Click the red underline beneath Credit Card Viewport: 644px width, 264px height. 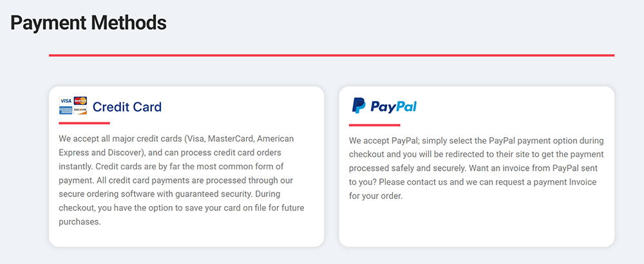pyautogui.click(x=84, y=123)
